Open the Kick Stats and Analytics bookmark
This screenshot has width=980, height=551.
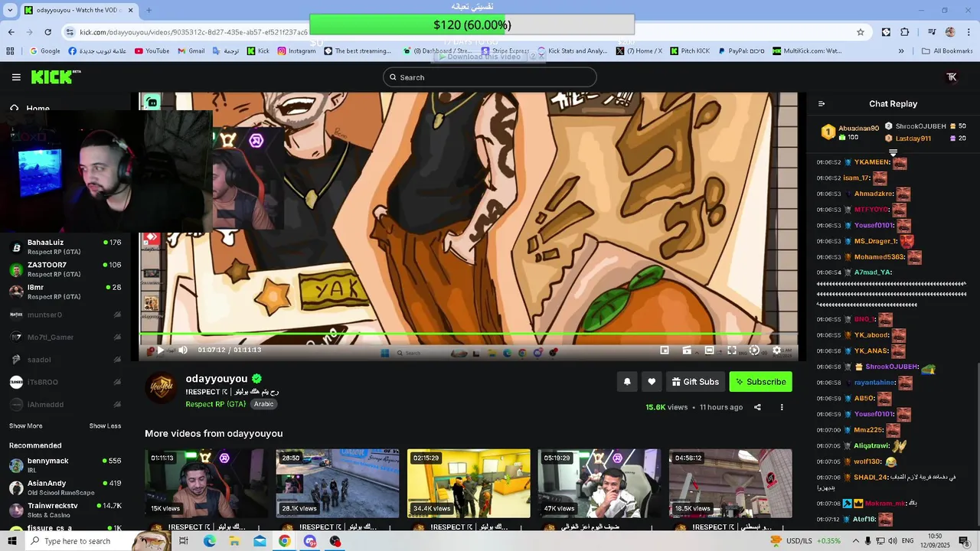(x=572, y=51)
